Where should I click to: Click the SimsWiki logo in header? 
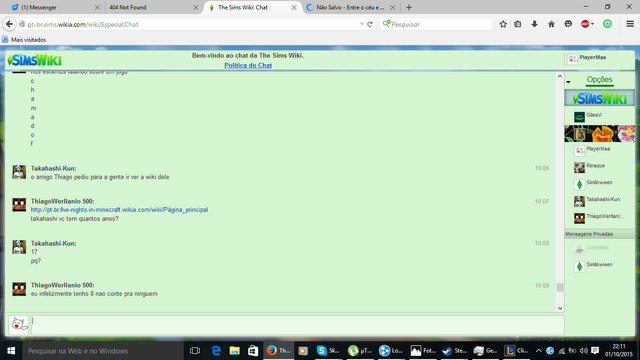click(35, 60)
